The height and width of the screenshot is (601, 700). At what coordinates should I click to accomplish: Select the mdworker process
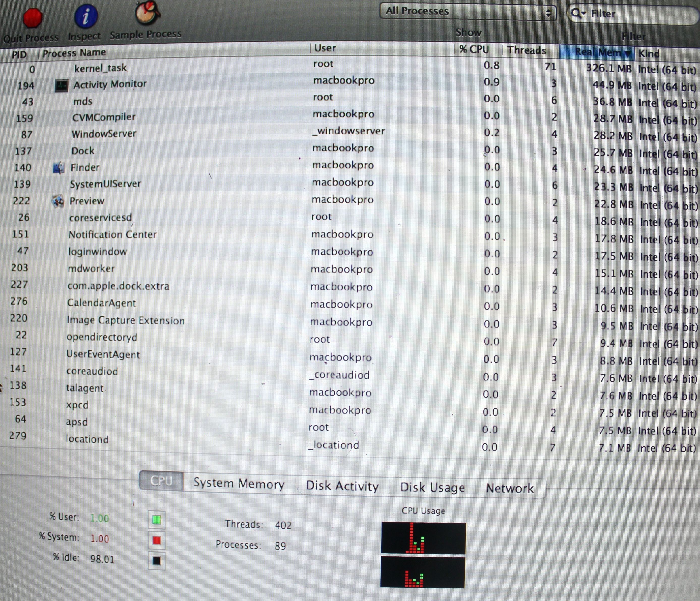(91, 268)
